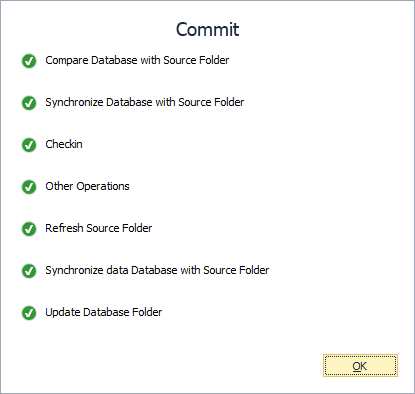Click the Checkin step green check icon
The height and width of the screenshot is (394, 415).
click(x=29, y=145)
